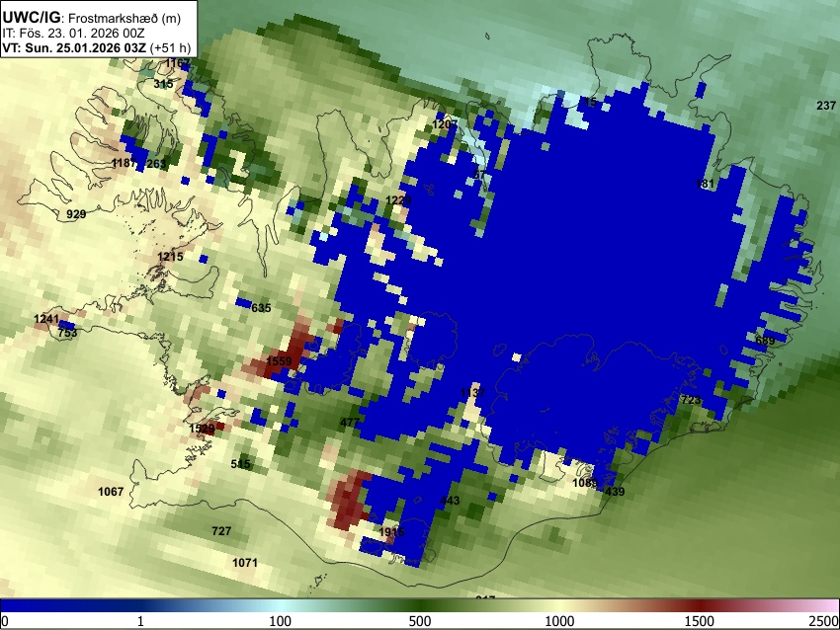Image resolution: width=840 pixels, height=630 pixels.
Task: Click the VT: Sun. 25.01.2026 03Z line
Action: point(74,47)
